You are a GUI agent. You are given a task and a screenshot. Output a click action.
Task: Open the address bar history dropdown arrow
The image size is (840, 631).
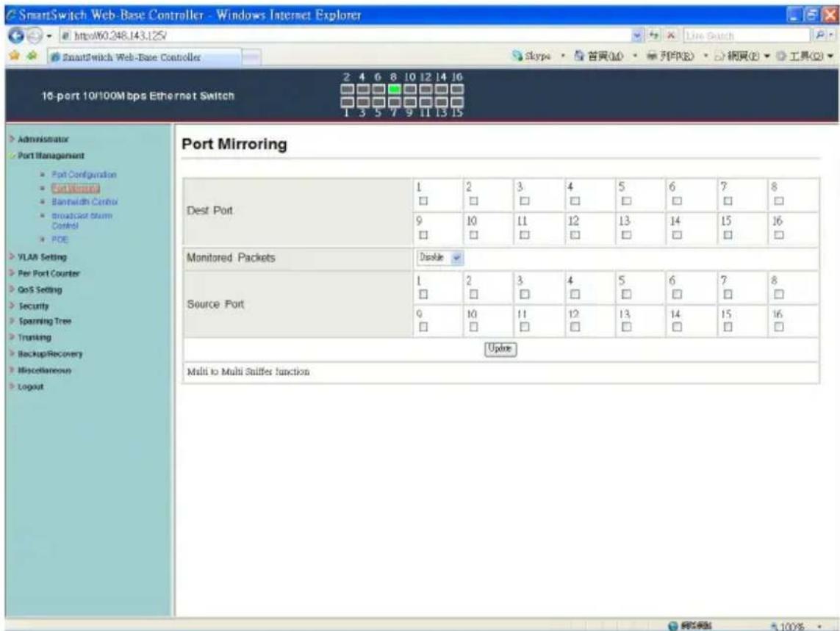click(x=637, y=36)
